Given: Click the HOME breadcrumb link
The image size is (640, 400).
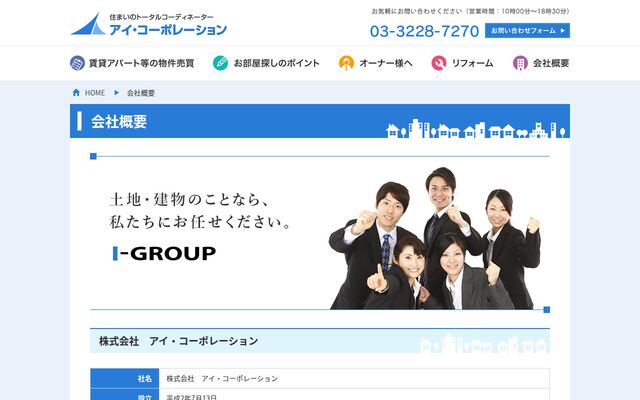Looking at the screenshot, I should tap(95, 93).
